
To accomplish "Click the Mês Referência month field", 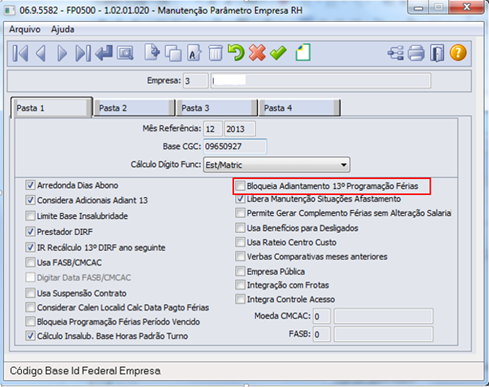I will [213, 129].
